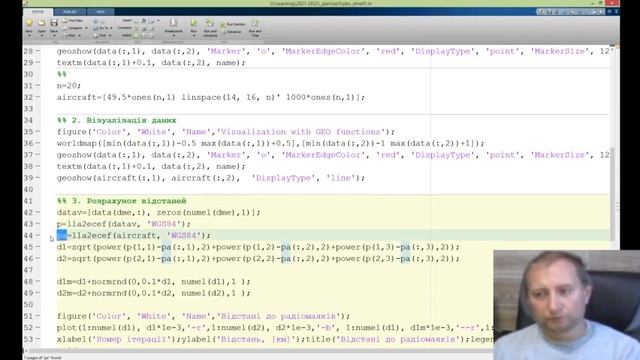Open the Open file dropdown arrow
Screen dimensions: 640x360
(42, 36)
